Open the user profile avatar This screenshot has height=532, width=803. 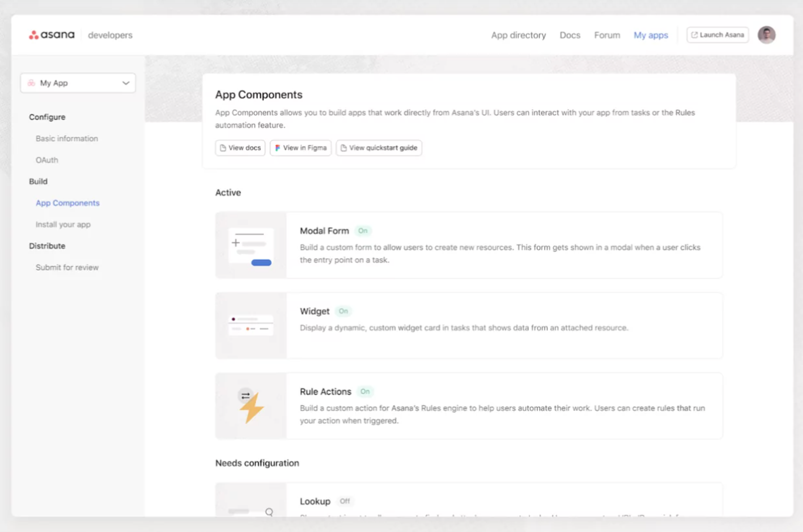[766, 35]
